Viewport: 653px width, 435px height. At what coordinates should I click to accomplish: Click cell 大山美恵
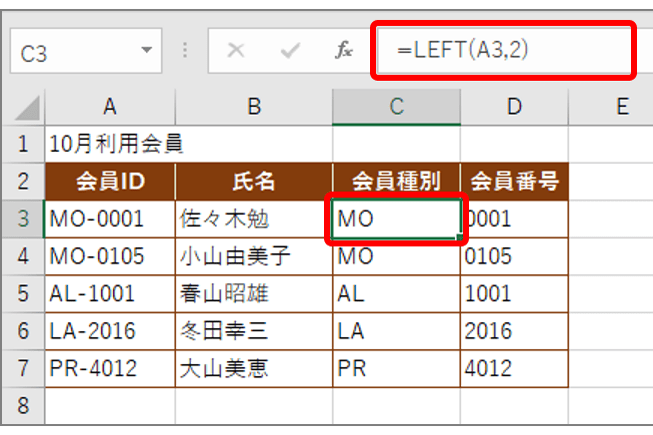click(x=254, y=369)
